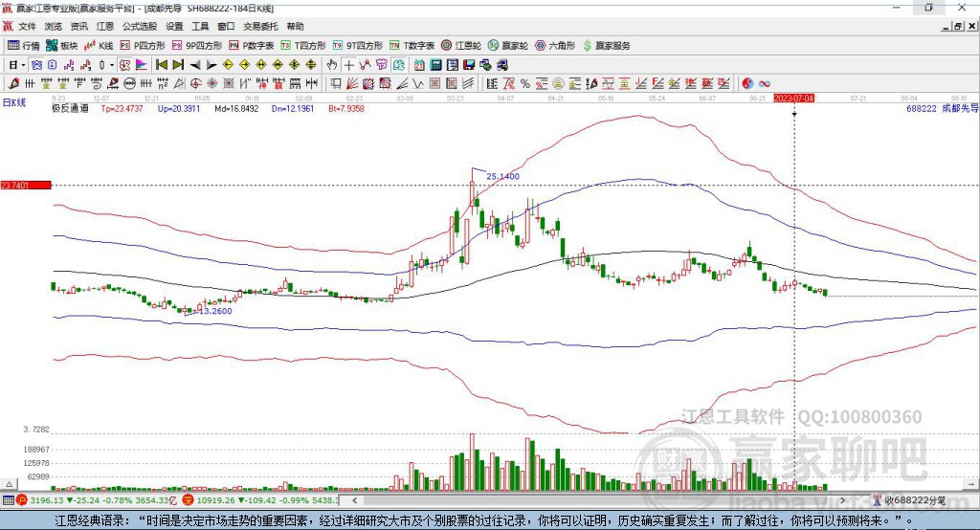Open the T数字表 tool

[x=412, y=46]
